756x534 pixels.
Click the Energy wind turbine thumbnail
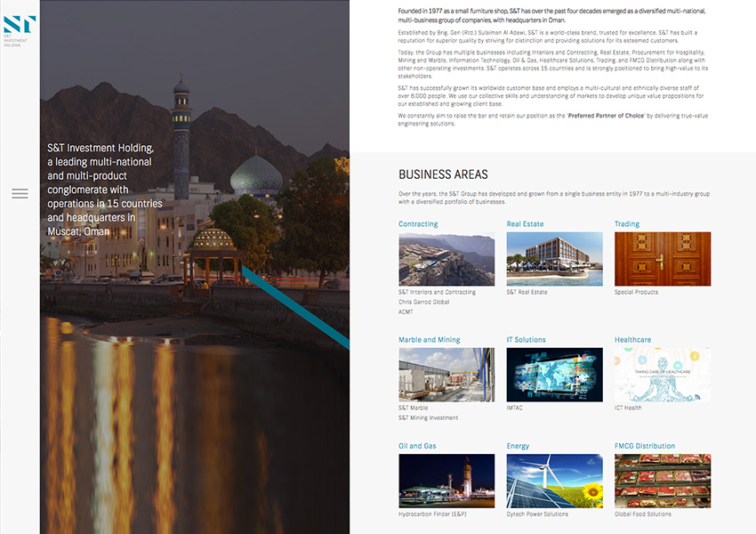tap(554, 481)
